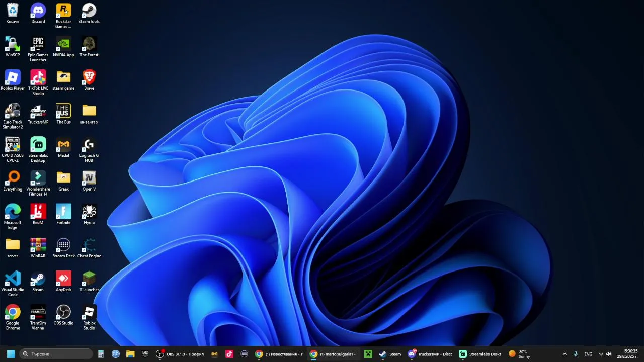
Task: Open Visual Studio Code shortcut
Action: pyautogui.click(x=13, y=284)
